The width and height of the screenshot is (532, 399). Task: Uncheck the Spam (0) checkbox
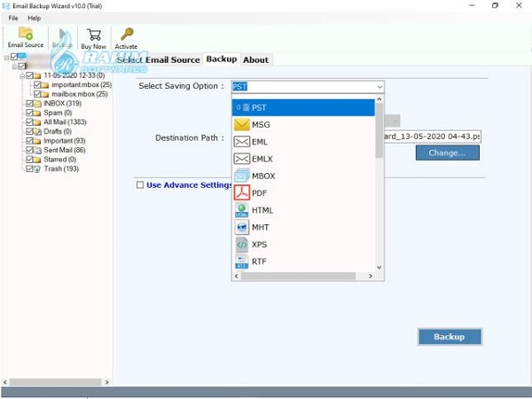pyautogui.click(x=29, y=113)
